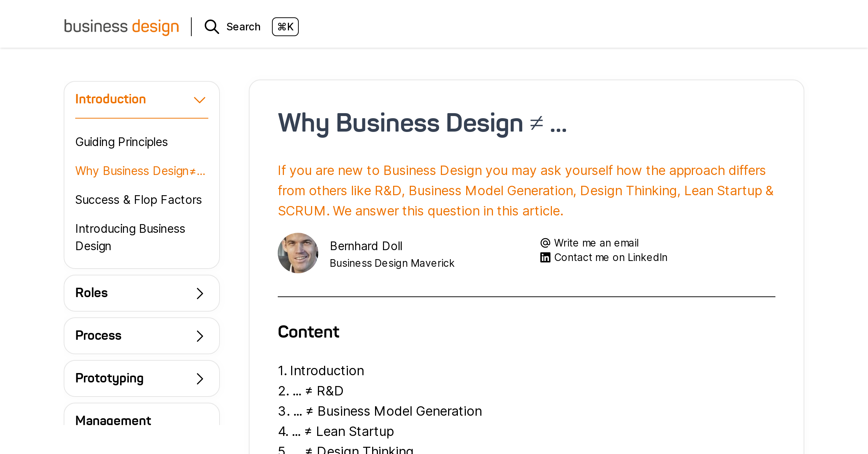Select Success & Flop Factors in sidebar
The image size is (868, 454).
click(x=139, y=200)
